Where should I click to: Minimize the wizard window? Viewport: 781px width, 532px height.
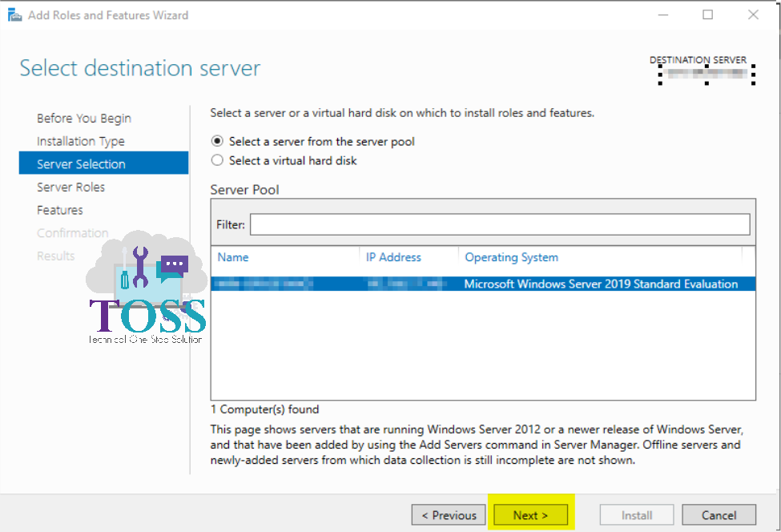(x=662, y=15)
